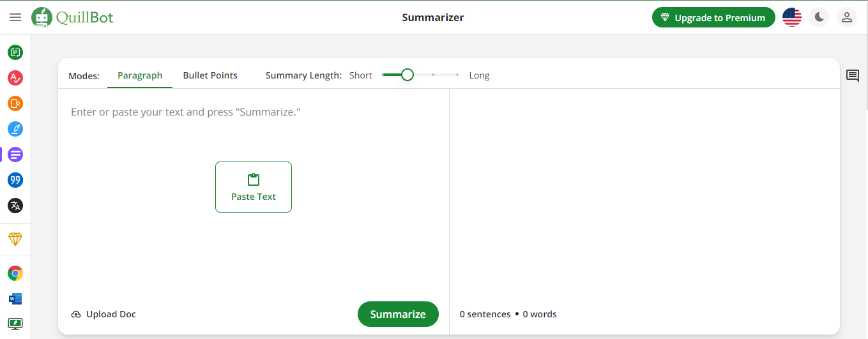This screenshot has height=339, width=868.
Task: Toggle dark mode with moon icon
Action: pyautogui.click(x=819, y=17)
